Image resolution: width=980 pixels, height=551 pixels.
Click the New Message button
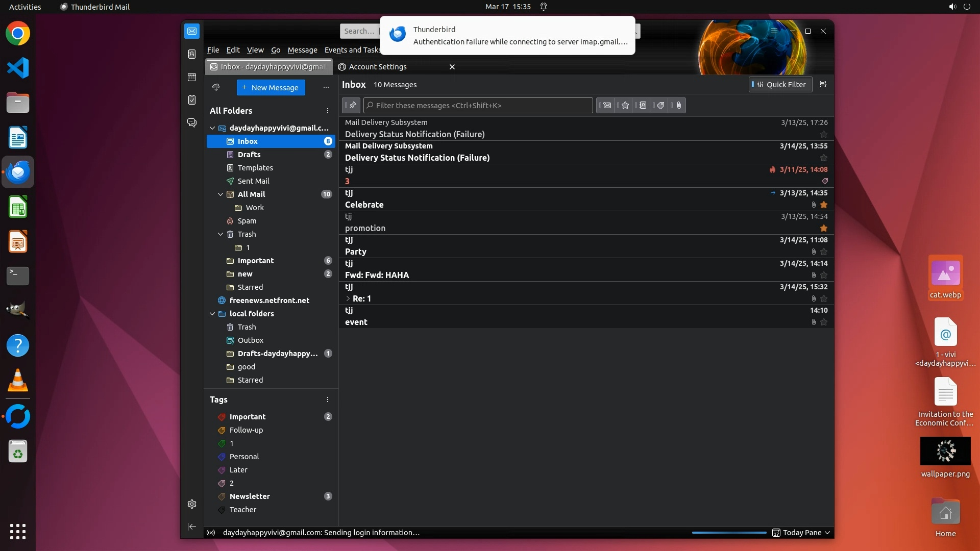[271, 88]
